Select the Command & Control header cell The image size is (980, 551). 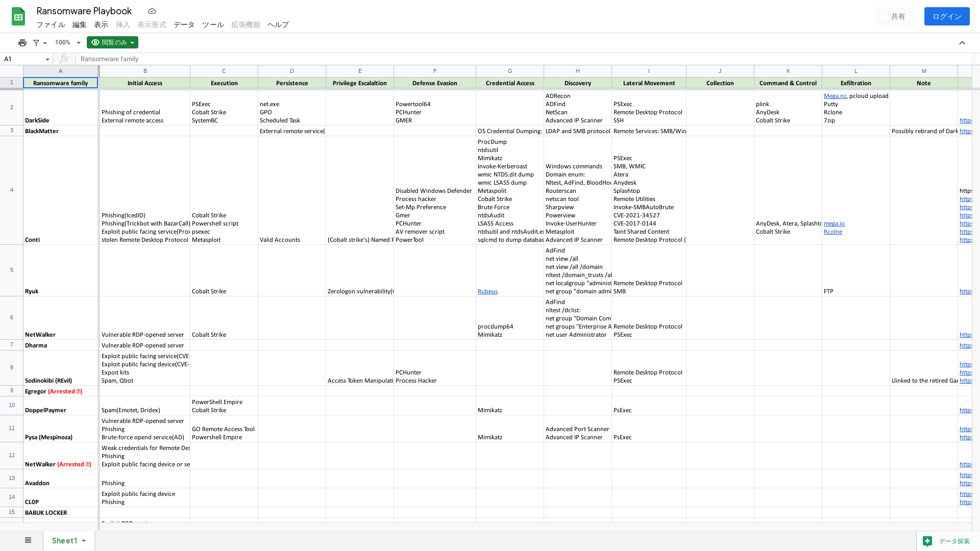tap(788, 83)
